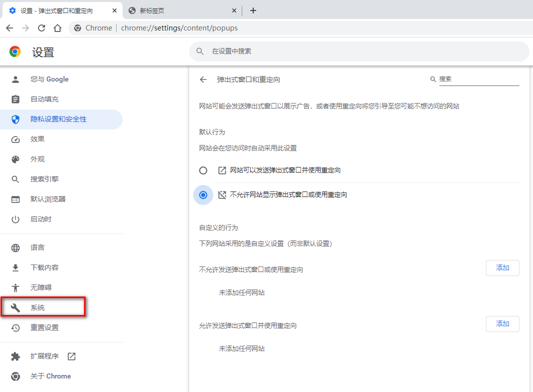Image resolution: width=533 pixels, height=392 pixels.
Task: Click blocked-popup icon beside 不允许网站显示弹出式窗口
Action: tap(222, 195)
